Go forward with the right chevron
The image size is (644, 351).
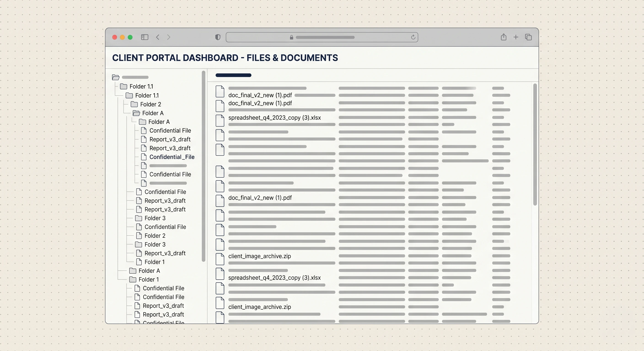pyautogui.click(x=169, y=37)
